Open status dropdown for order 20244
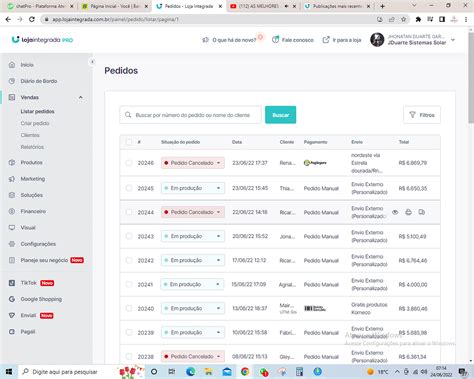This screenshot has height=379, width=474. (x=193, y=212)
